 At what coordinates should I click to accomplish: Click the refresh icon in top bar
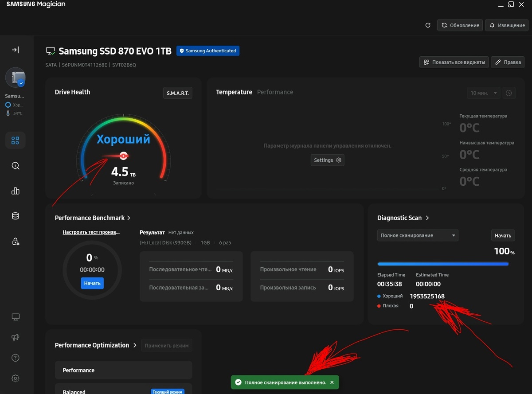(x=428, y=25)
